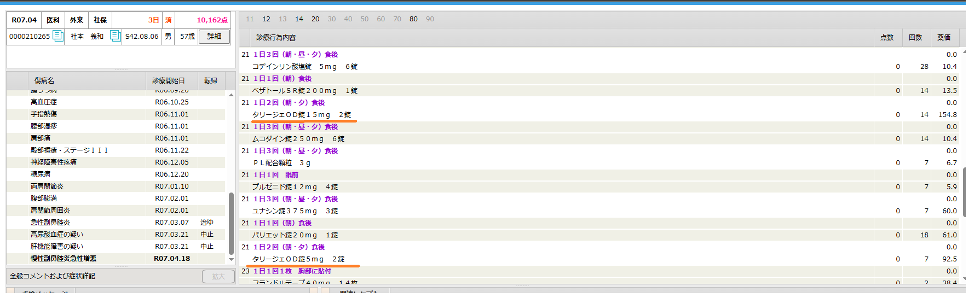Click up arrow of treatment list scrollbar

[x=964, y=53]
